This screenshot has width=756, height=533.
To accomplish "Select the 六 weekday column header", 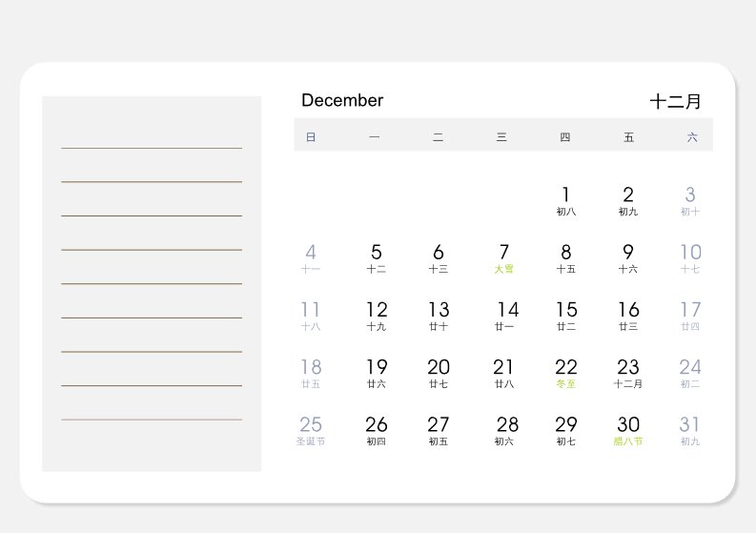I will (x=692, y=137).
